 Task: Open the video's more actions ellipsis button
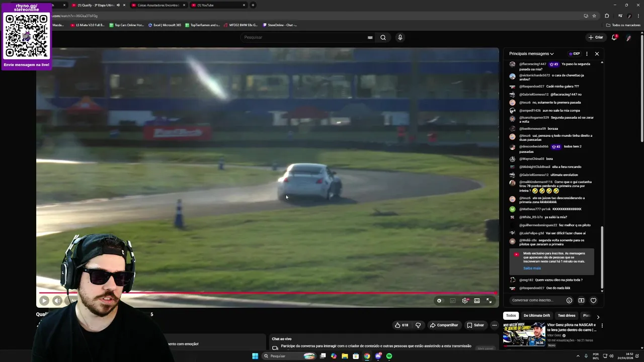click(494, 325)
